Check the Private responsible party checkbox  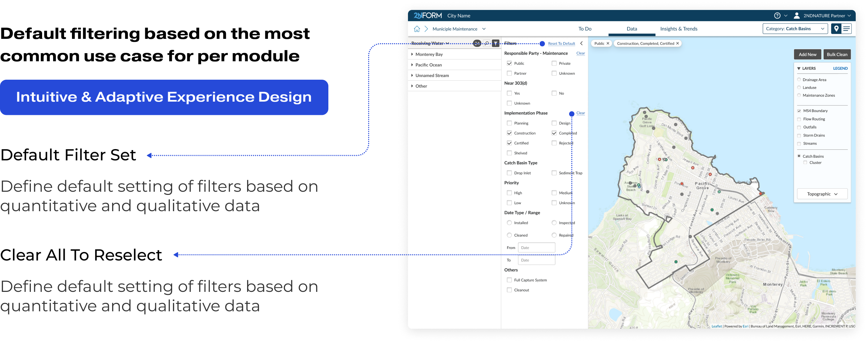pyautogui.click(x=554, y=63)
